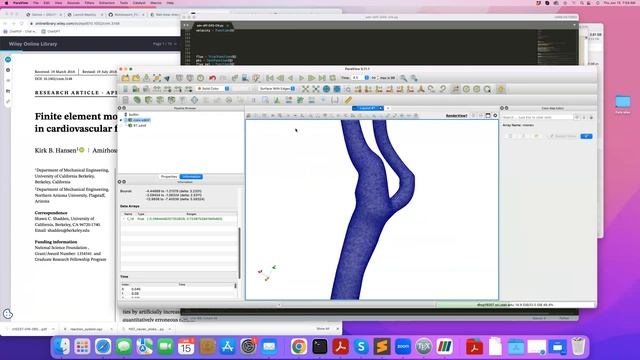Open the Filters menu in menu bar

[x=89, y=3]
